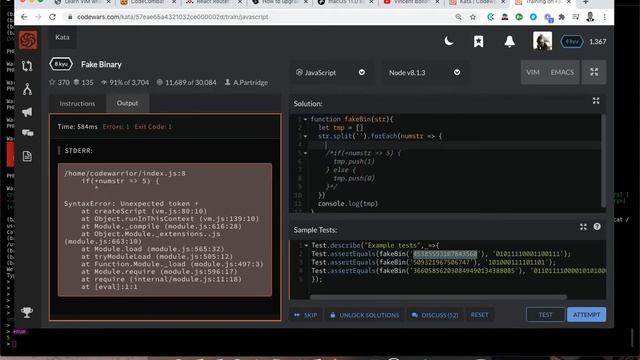
Task: Collapse the forEach fold arrow on line 3
Action: click(305, 136)
